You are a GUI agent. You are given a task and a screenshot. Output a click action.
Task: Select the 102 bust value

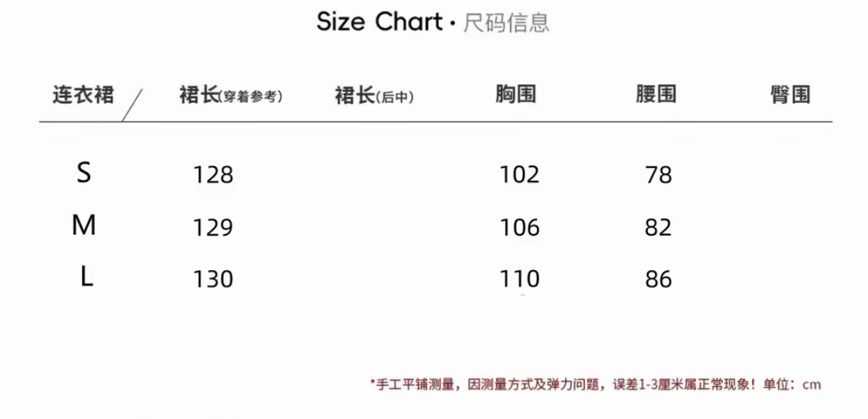coord(519,175)
